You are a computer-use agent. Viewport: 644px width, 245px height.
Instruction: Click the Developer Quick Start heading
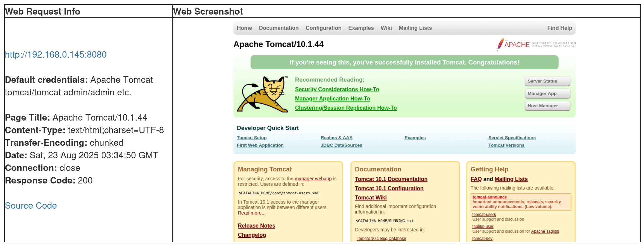tap(268, 128)
